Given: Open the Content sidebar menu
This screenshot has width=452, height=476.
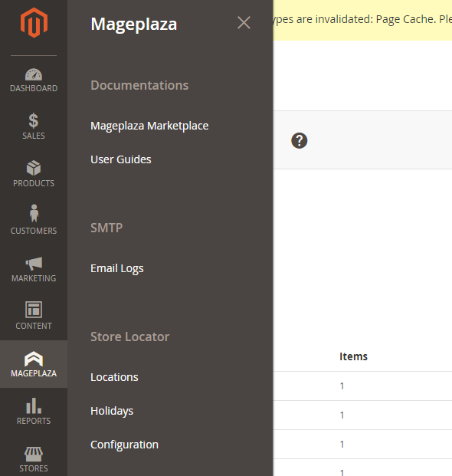Looking at the screenshot, I should tap(34, 317).
